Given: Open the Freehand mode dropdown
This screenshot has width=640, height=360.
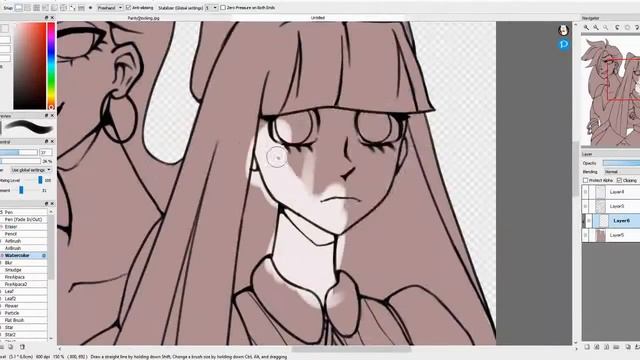Looking at the screenshot, I should pyautogui.click(x=110, y=7).
